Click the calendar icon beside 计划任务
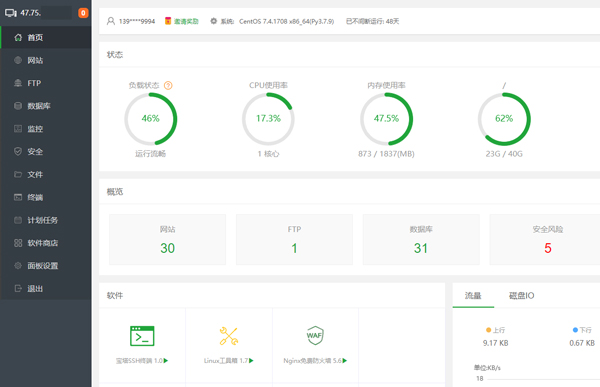 18,220
